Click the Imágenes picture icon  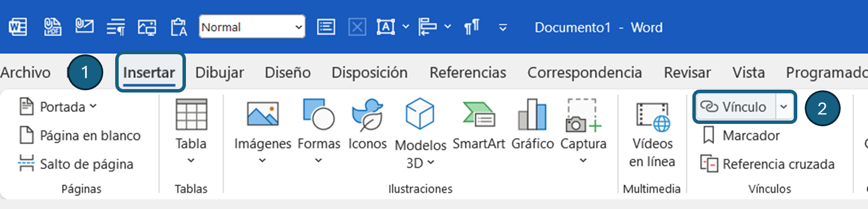click(x=262, y=114)
